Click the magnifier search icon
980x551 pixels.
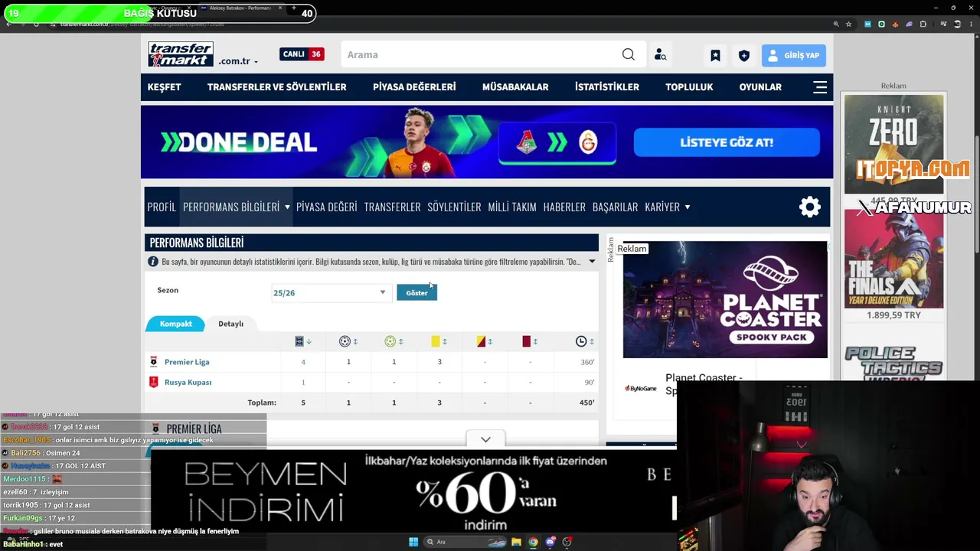629,54
